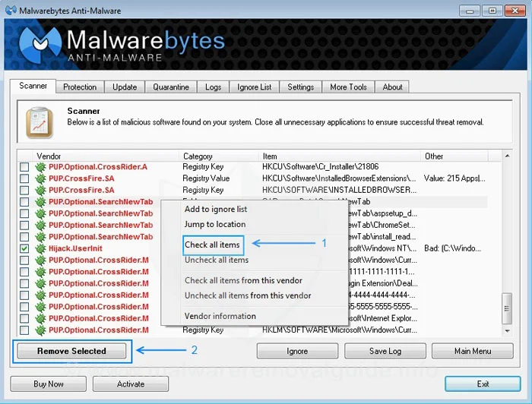
Task: Click the bug icon of the 4444-4444-4444 row
Action: coord(40,295)
